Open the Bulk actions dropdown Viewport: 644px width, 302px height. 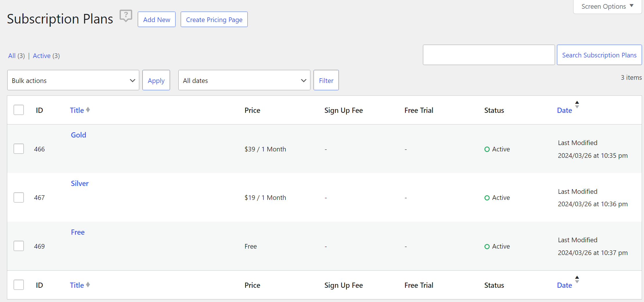pos(73,80)
